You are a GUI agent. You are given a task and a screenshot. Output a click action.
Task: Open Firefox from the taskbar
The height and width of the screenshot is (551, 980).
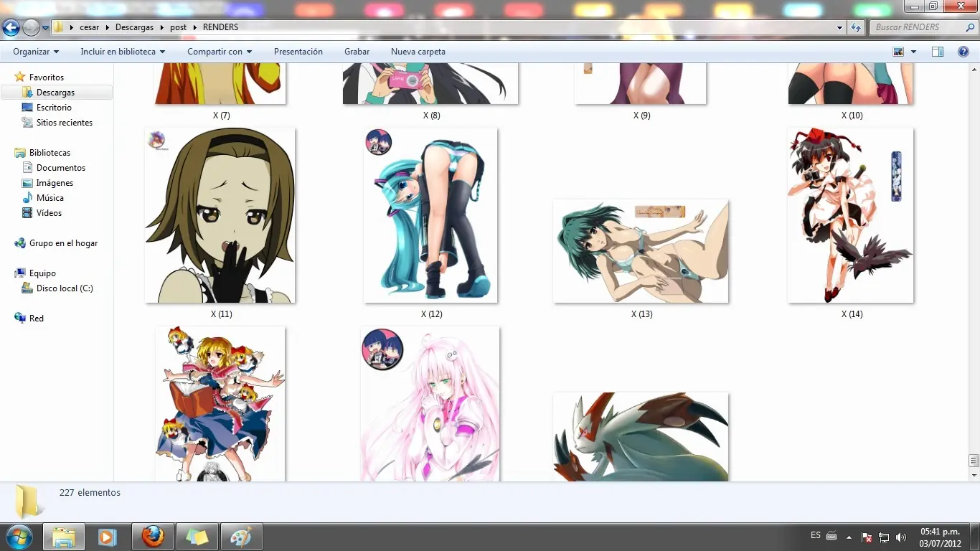152,537
